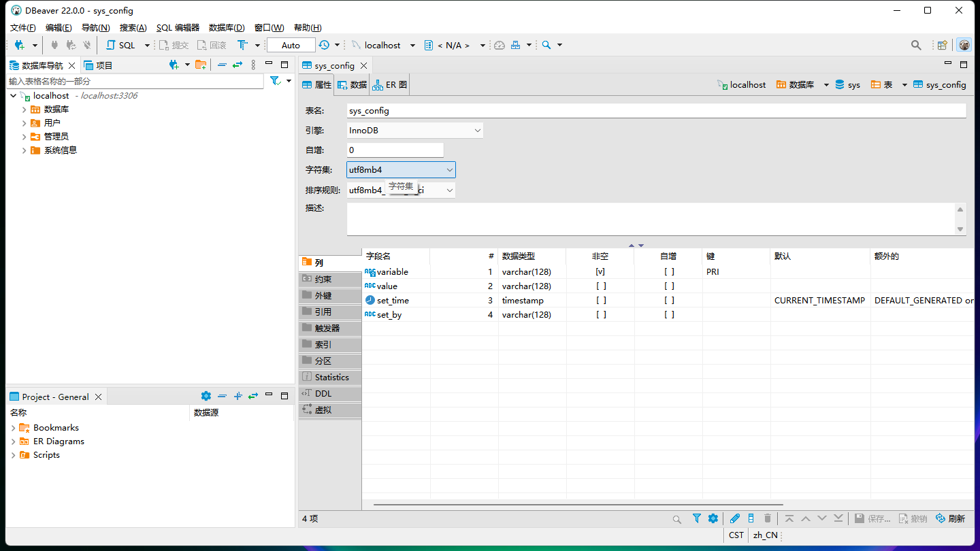Click the add new column icon in bottom toolbar

click(x=751, y=518)
